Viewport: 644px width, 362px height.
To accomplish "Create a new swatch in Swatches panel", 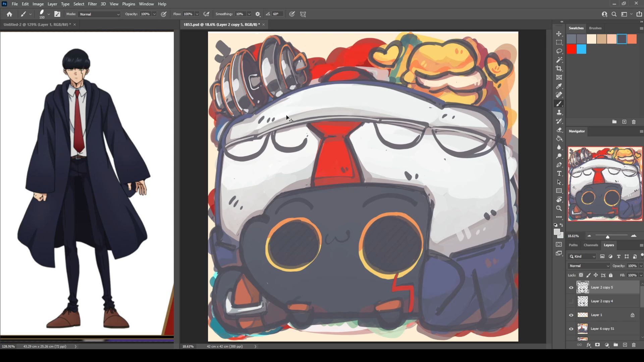I will tap(624, 122).
